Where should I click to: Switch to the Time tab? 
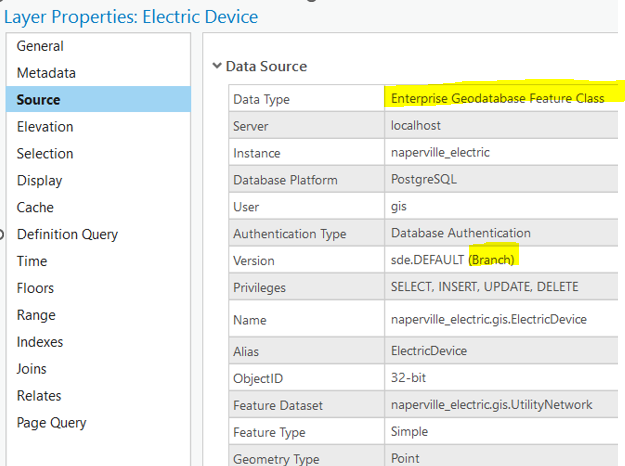pyautogui.click(x=32, y=262)
